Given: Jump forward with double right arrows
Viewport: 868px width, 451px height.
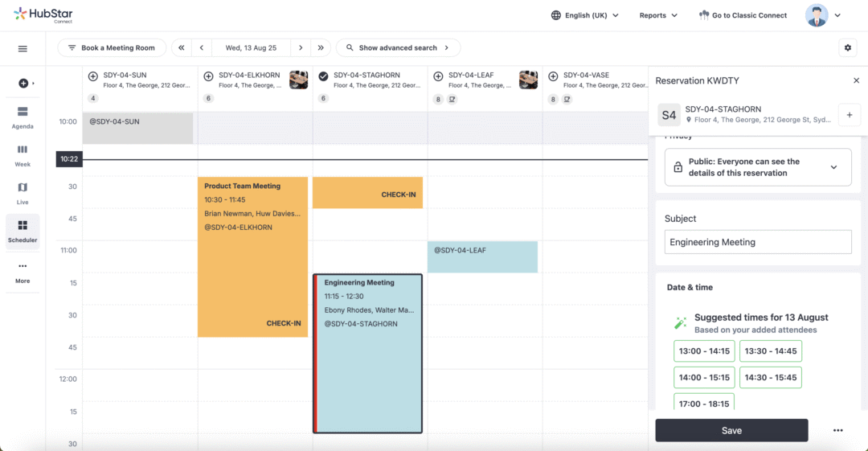Looking at the screenshot, I should (x=321, y=47).
